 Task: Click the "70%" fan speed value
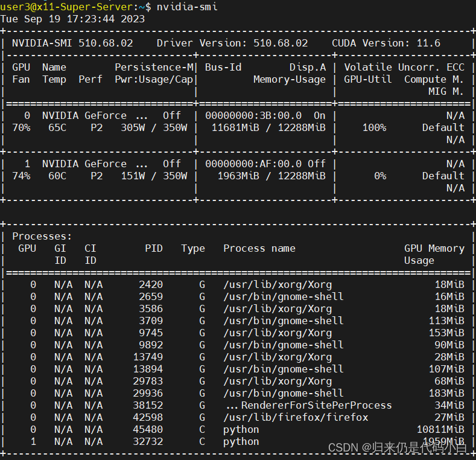(21, 127)
